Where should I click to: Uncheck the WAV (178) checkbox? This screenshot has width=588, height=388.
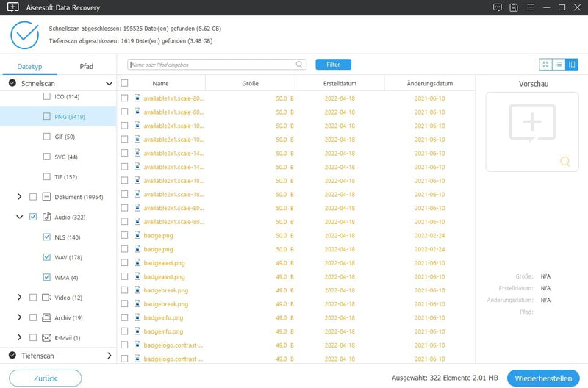tap(48, 258)
